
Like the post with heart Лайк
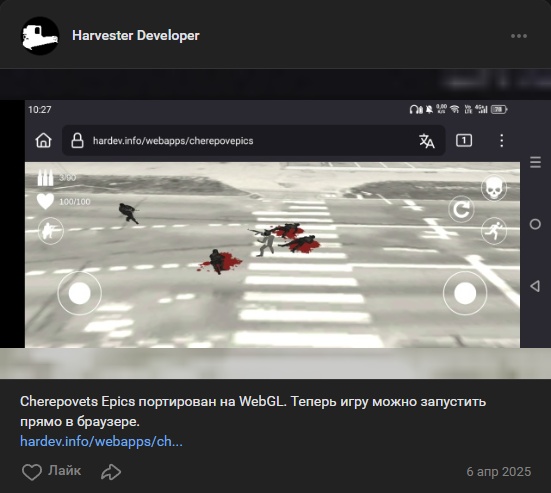tap(51, 471)
